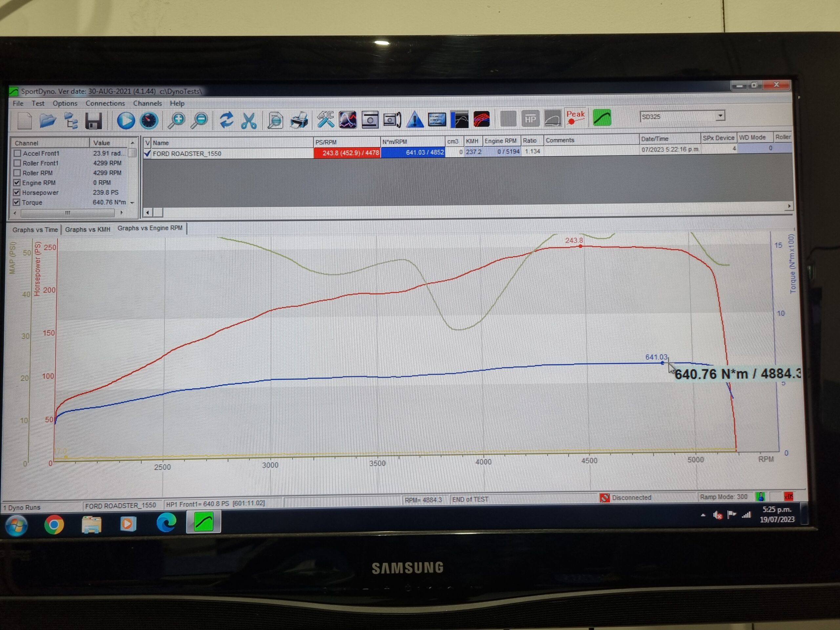Select the FORD ROADSTER_1550 run row
Image resolution: width=840 pixels, height=630 pixels.
tap(187, 154)
